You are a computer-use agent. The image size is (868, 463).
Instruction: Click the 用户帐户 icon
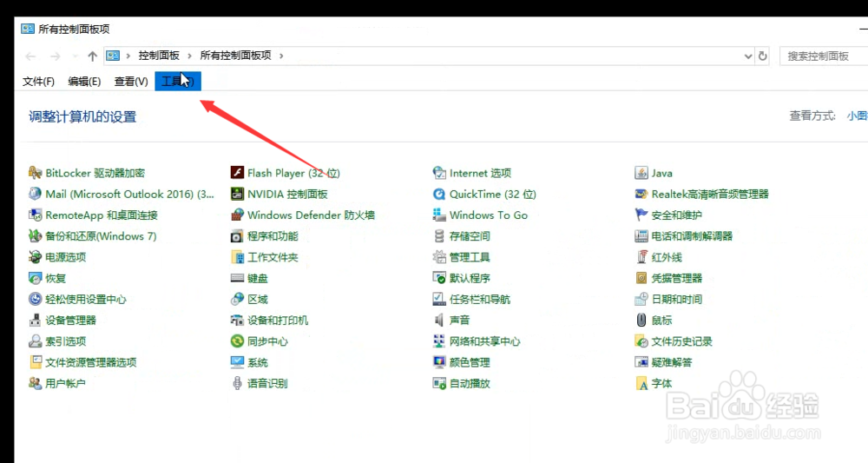coord(35,383)
